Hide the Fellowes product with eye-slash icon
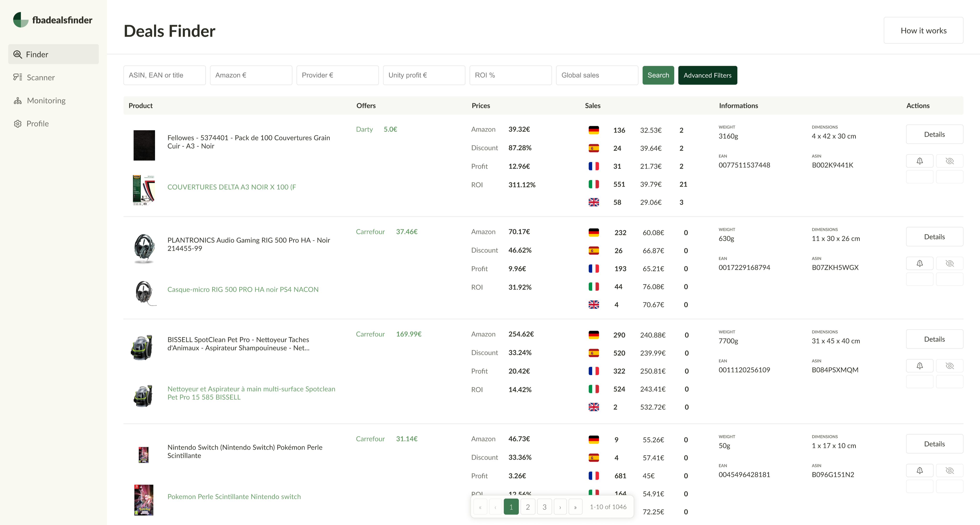980x525 pixels. click(x=950, y=161)
